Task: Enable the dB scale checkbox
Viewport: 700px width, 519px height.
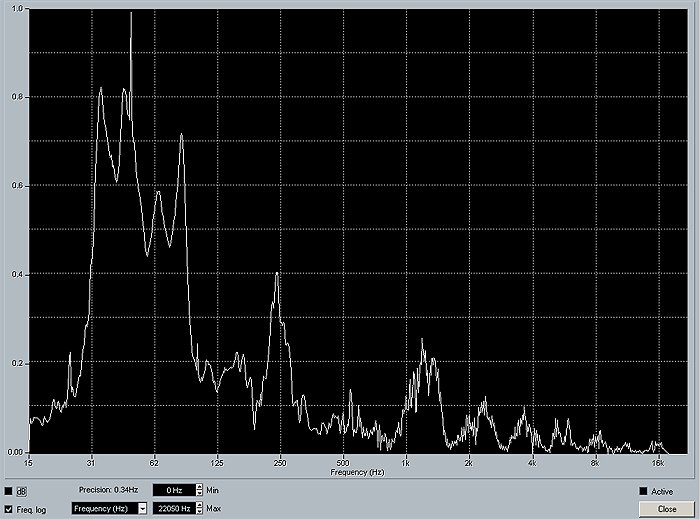Action: tap(9, 491)
